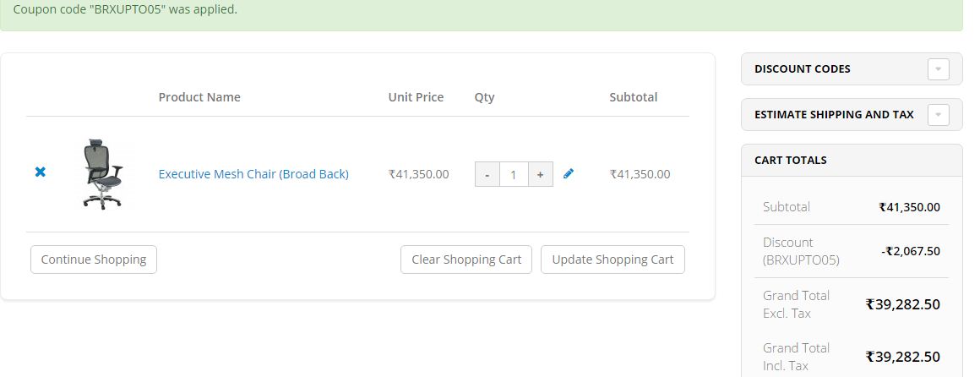
Task: Select the Grand Total Excl. Tax amount
Action: click(902, 304)
